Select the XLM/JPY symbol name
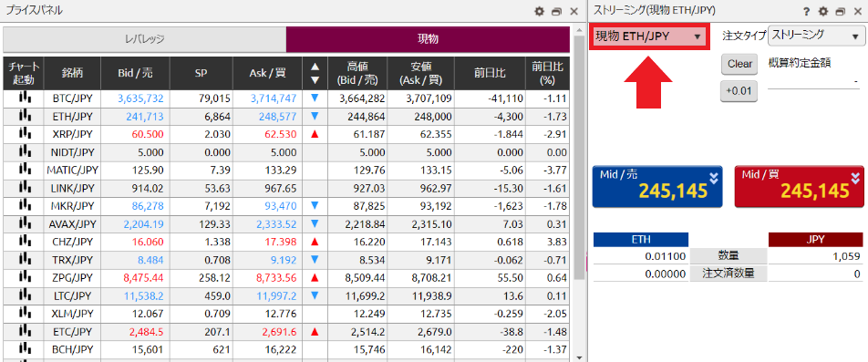This screenshot has width=868, height=362. click(x=73, y=314)
